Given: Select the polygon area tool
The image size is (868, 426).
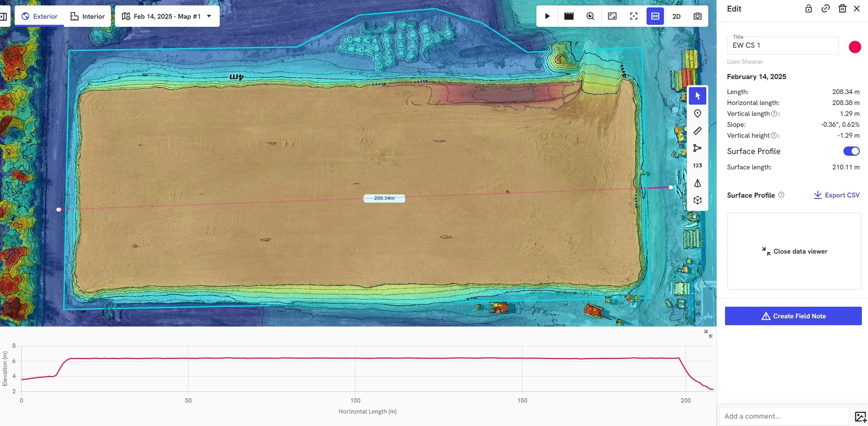Looking at the screenshot, I should [697, 148].
